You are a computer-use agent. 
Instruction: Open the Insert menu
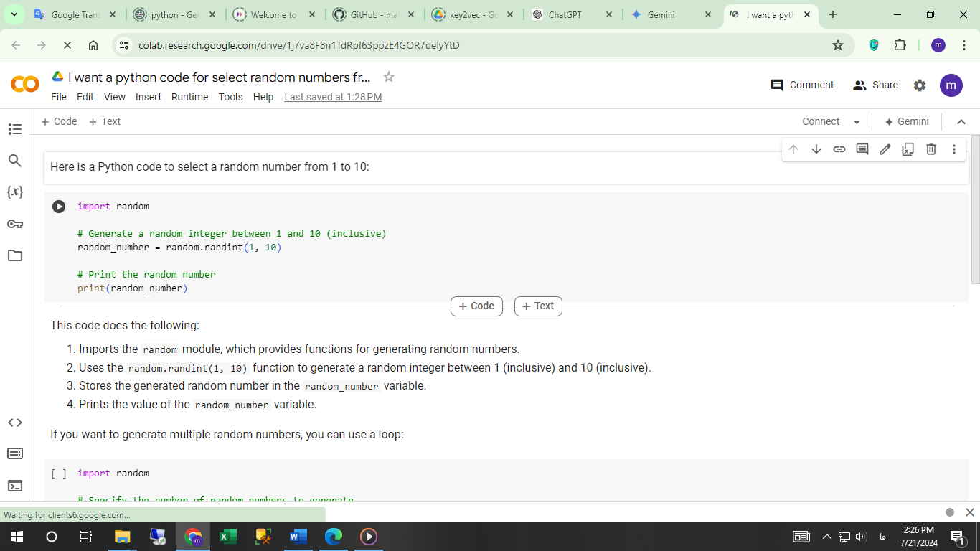[149, 97]
